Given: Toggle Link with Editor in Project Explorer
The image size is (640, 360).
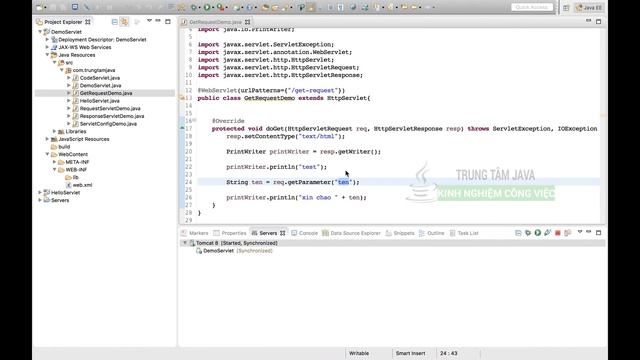Looking at the screenshot, I should coord(124,22).
